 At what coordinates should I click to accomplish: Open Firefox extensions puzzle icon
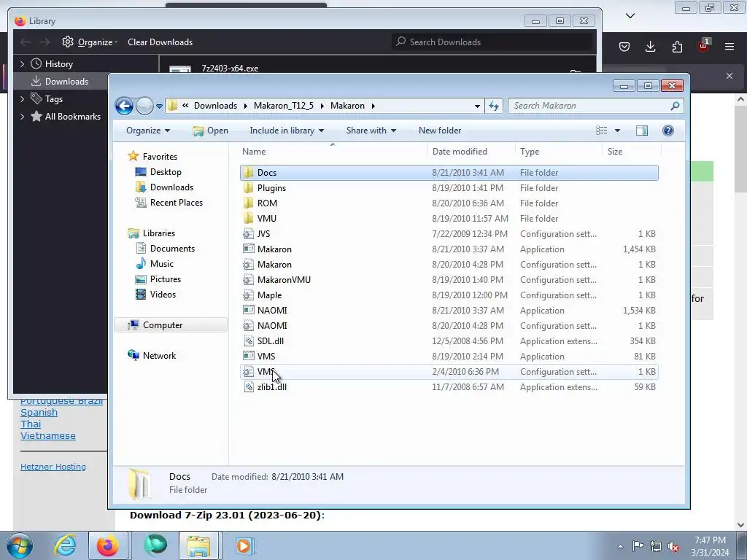pyautogui.click(x=677, y=47)
